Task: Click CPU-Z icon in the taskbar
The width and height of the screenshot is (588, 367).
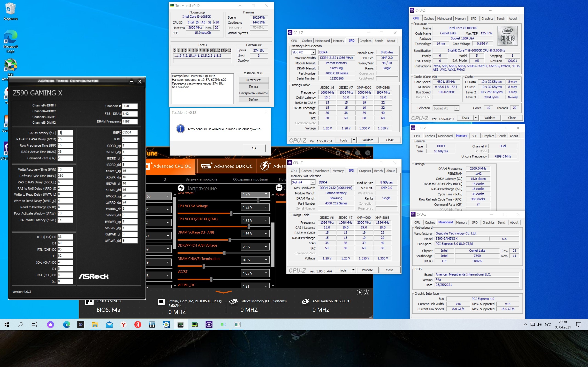Action: (209, 325)
